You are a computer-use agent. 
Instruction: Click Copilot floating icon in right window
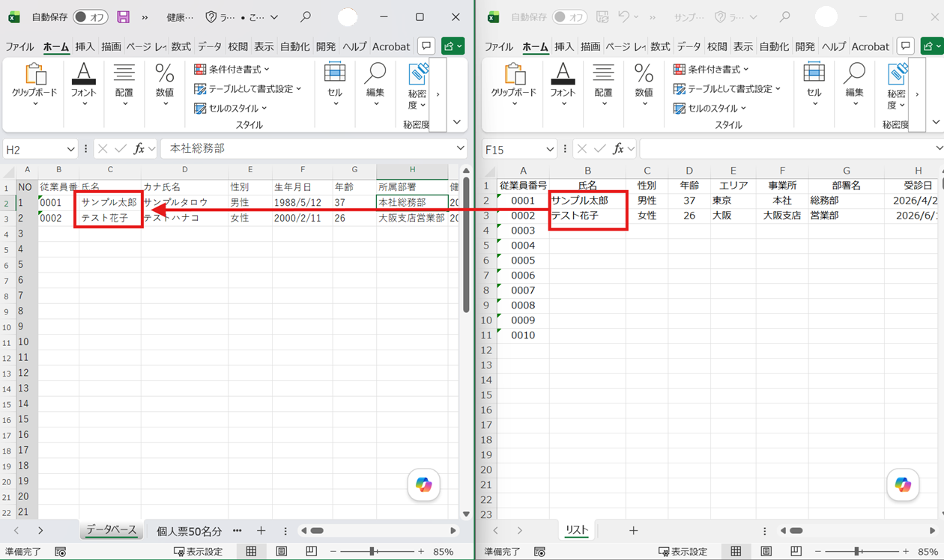904,485
